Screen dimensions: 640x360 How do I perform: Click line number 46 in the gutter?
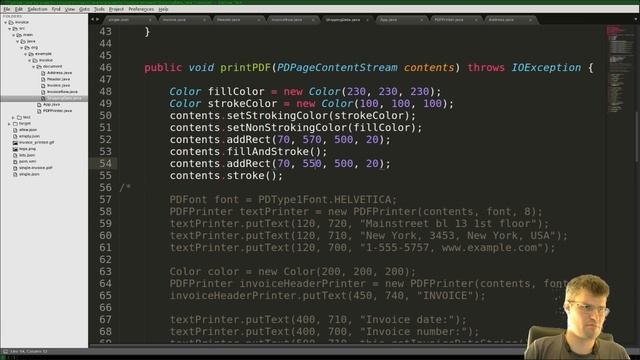[x=105, y=68]
